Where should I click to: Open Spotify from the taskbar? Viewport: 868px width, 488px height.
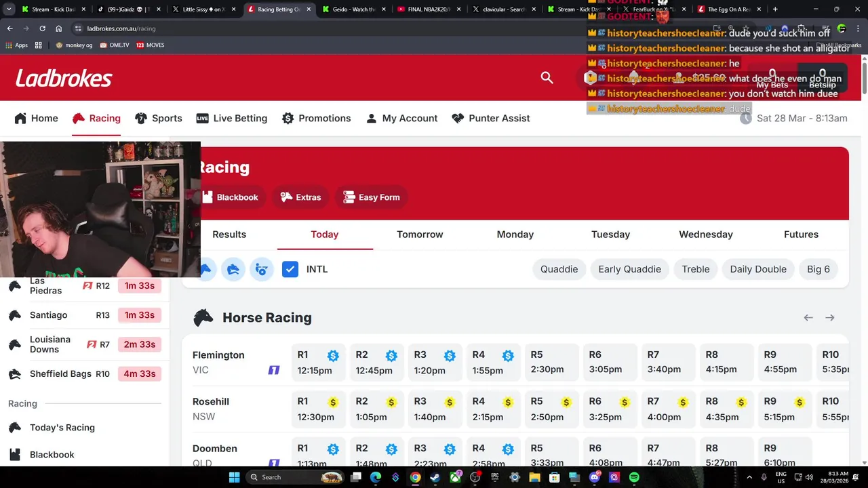click(634, 477)
